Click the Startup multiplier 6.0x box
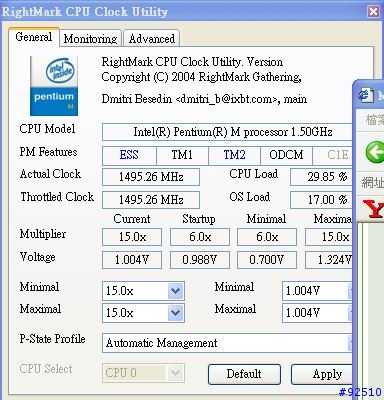This screenshot has width=384, height=400. [x=200, y=237]
